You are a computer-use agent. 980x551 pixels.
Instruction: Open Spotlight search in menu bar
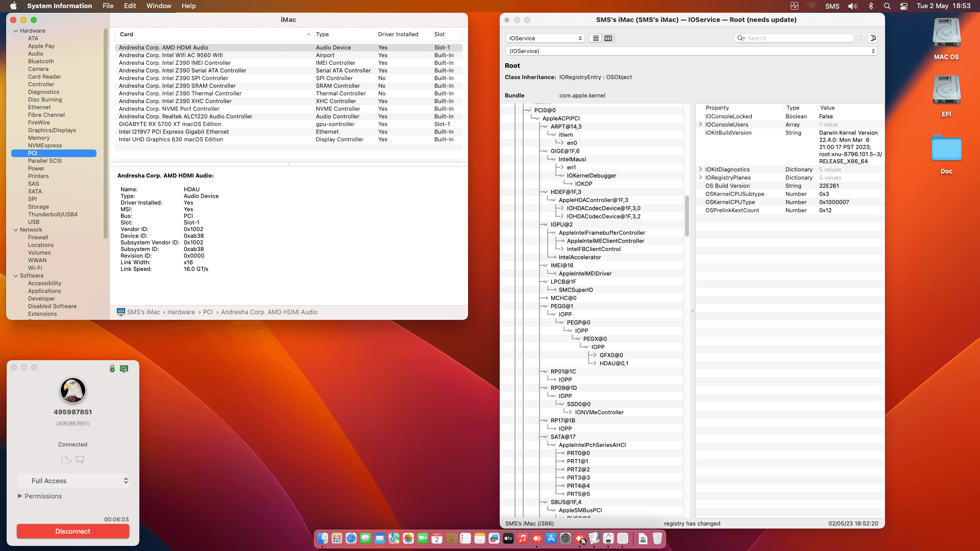887,6
